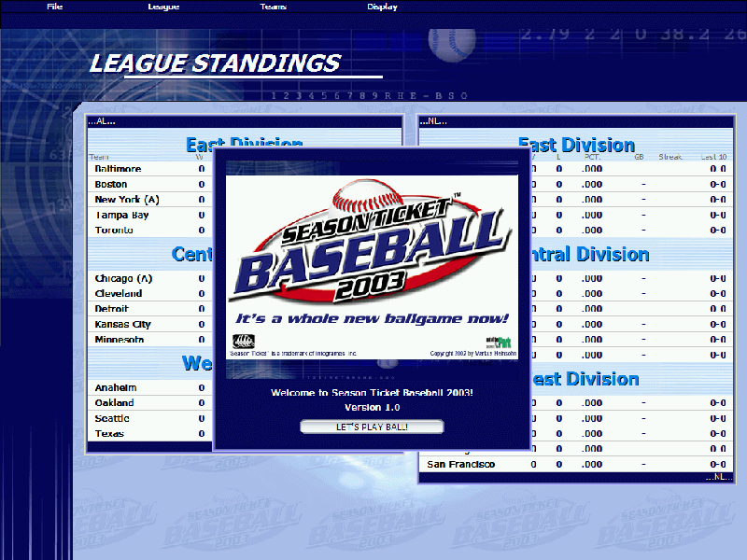Click the copyright 2002 notice in splash

click(472, 354)
